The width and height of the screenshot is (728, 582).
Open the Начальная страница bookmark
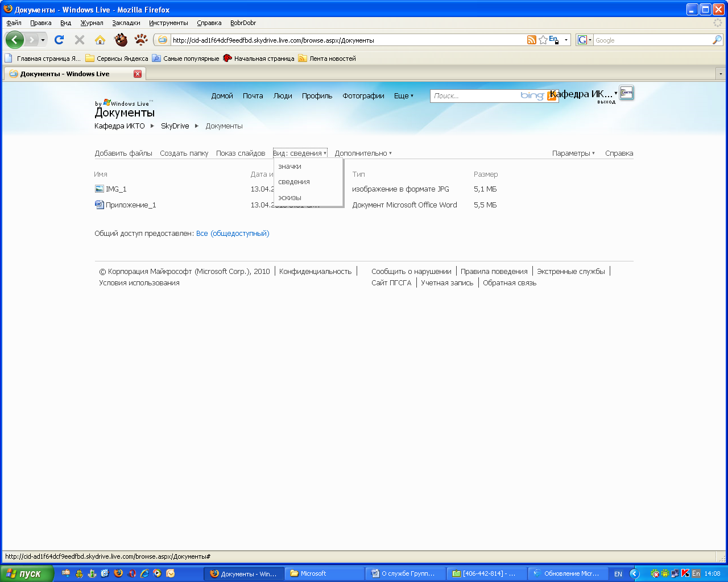click(259, 59)
